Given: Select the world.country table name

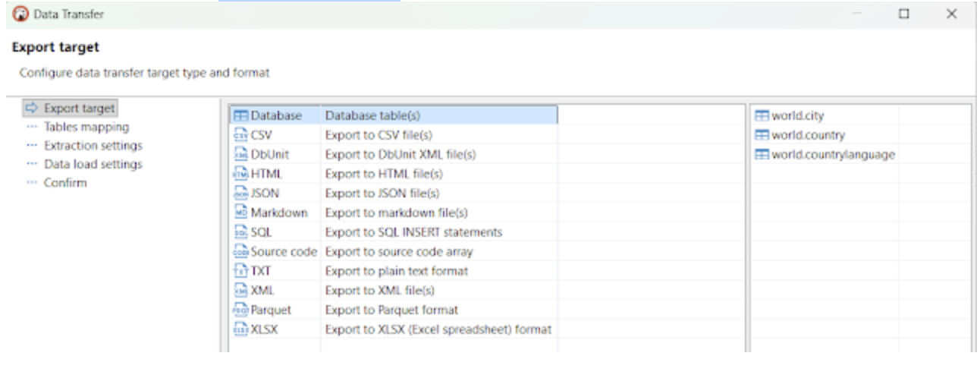Looking at the screenshot, I should pyautogui.click(x=808, y=135).
